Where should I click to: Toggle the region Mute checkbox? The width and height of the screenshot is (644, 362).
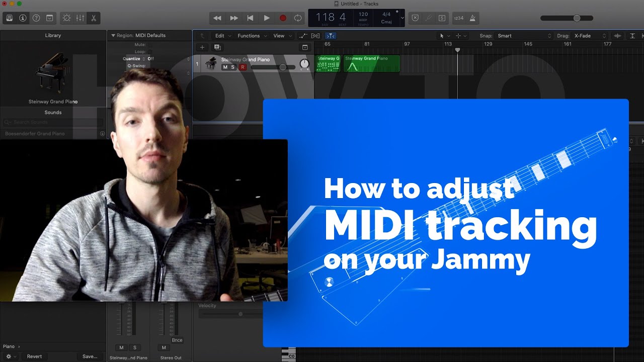[x=151, y=45]
